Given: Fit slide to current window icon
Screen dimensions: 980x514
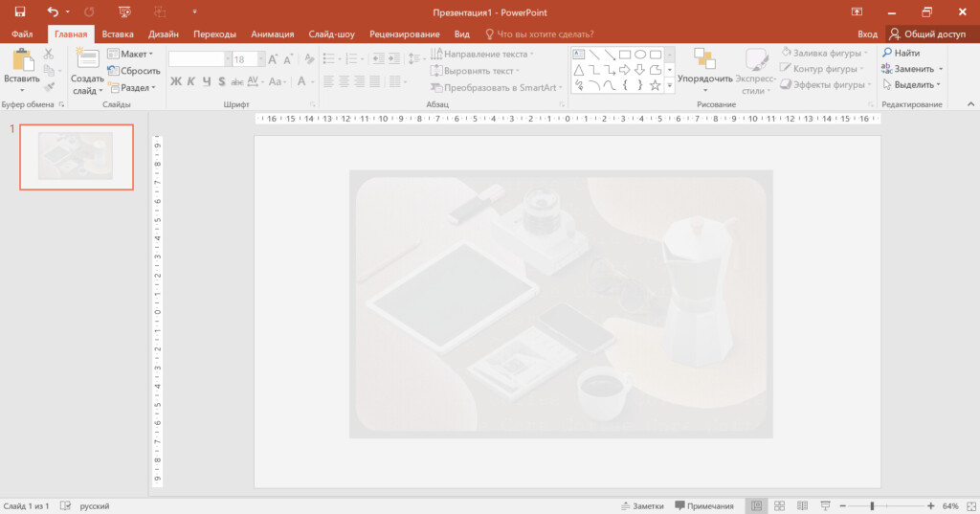Looking at the screenshot, I should 969,505.
